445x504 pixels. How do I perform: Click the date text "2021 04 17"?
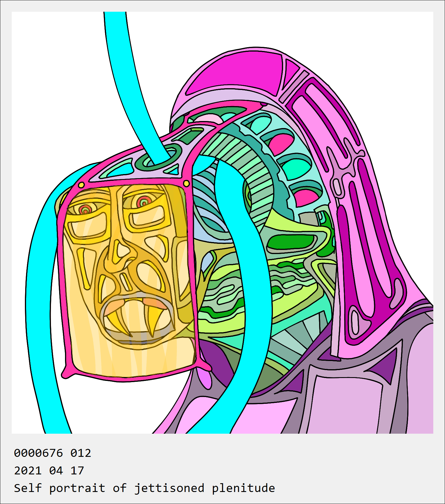(x=49, y=471)
